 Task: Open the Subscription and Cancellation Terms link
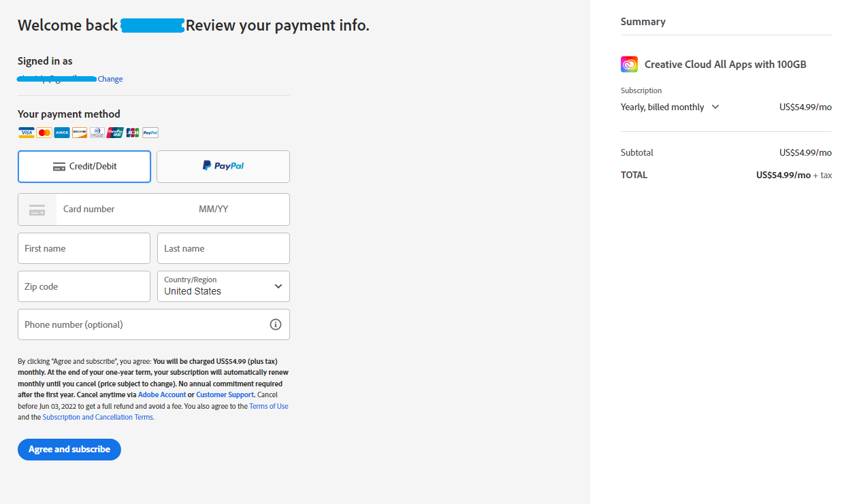pos(98,417)
